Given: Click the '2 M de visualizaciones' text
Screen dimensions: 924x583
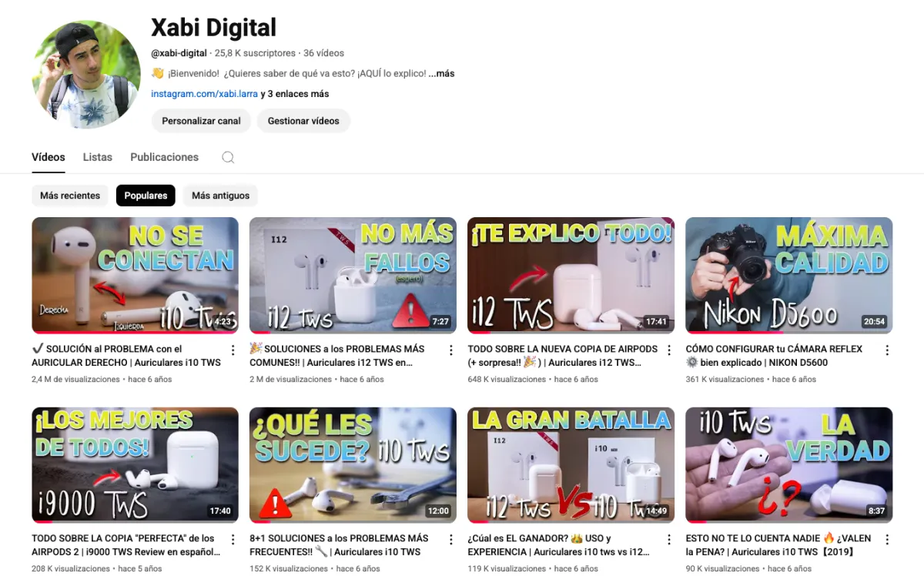Looking at the screenshot, I should click(x=290, y=379).
